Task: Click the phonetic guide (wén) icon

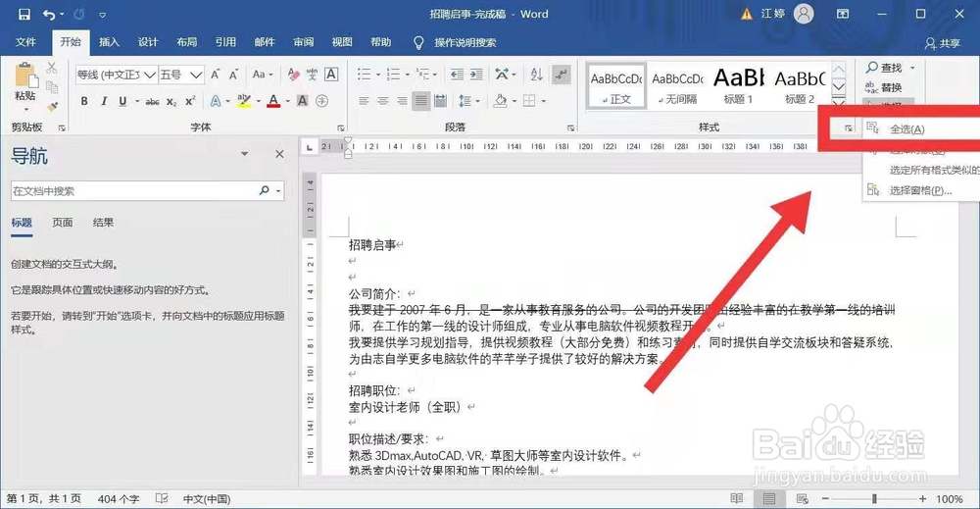Action: click(312, 75)
